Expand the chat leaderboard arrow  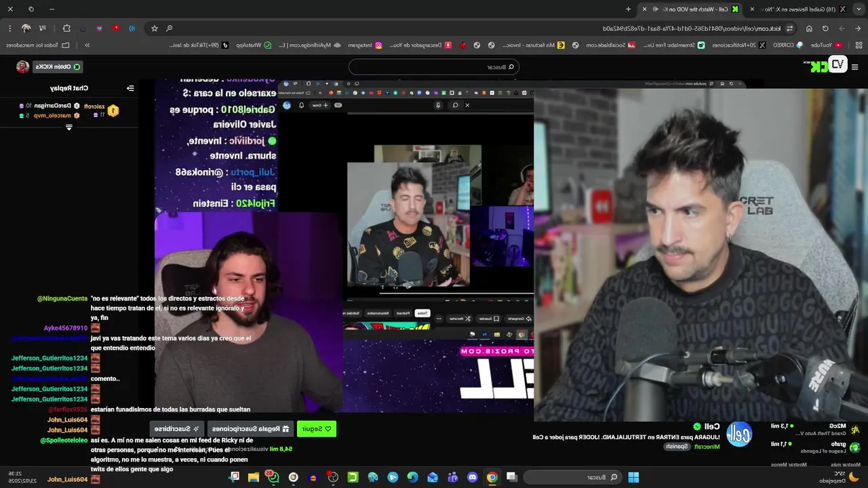pyautogui.click(x=69, y=127)
